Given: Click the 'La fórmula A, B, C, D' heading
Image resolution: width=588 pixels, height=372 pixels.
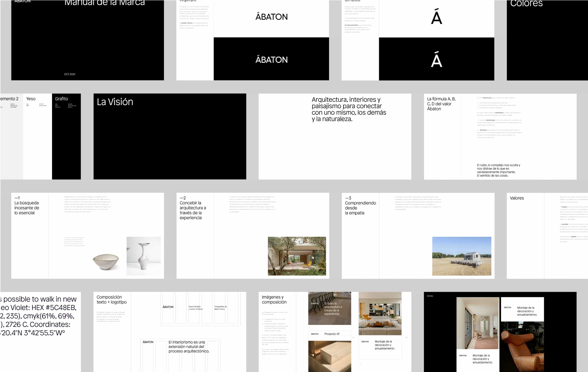Looking at the screenshot, I should (441, 104).
